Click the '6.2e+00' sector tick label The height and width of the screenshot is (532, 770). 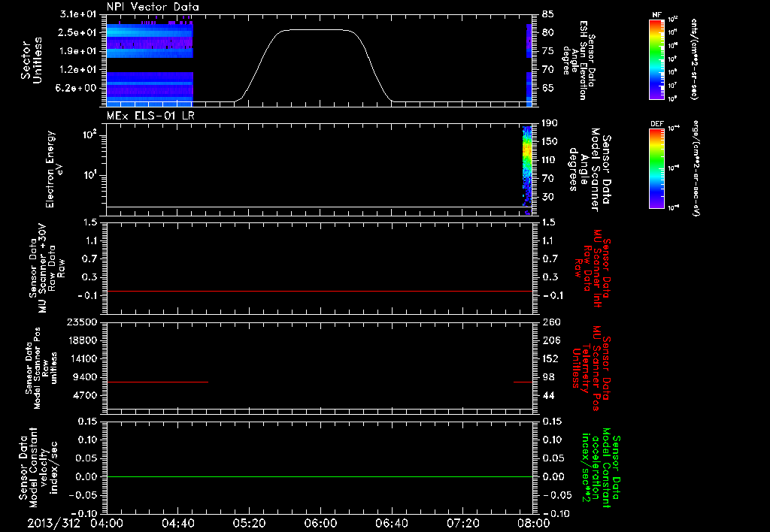click(x=77, y=88)
